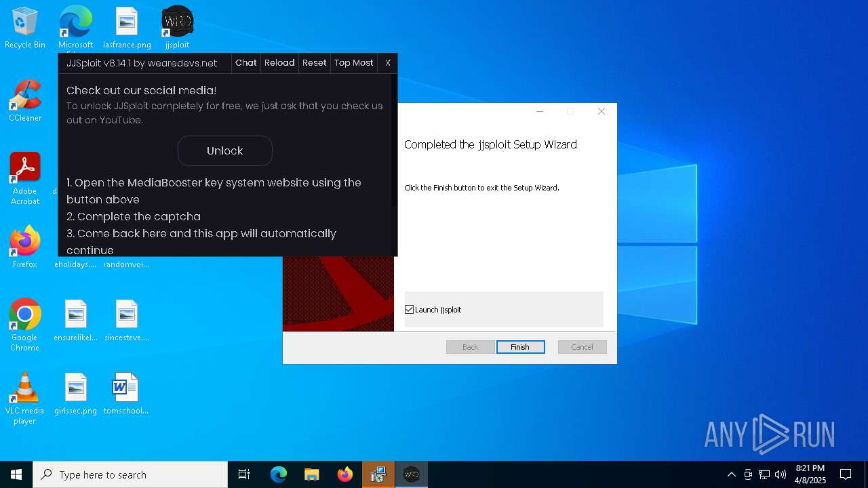Select the girlssec.png file
868x488 pixels.
point(75,394)
